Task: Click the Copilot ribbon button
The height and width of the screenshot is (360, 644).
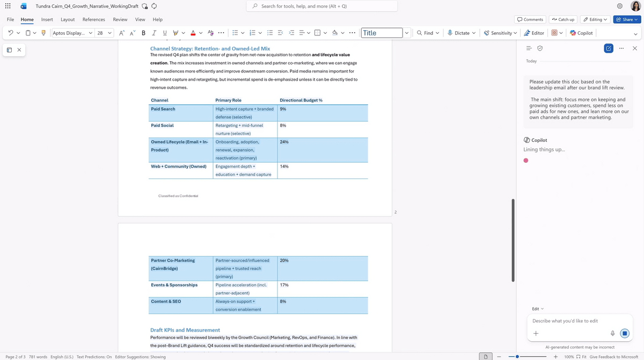Action: pyautogui.click(x=581, y=33)
